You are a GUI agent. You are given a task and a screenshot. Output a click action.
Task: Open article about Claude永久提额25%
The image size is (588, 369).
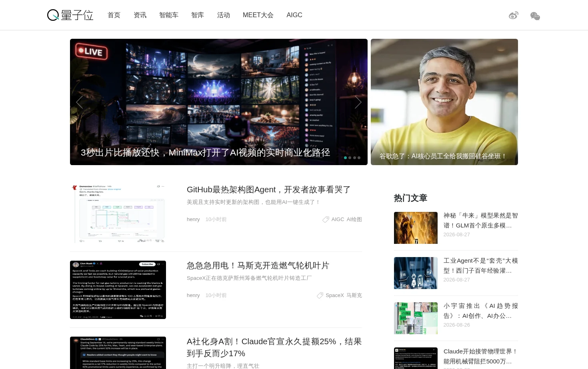[274, 347]
